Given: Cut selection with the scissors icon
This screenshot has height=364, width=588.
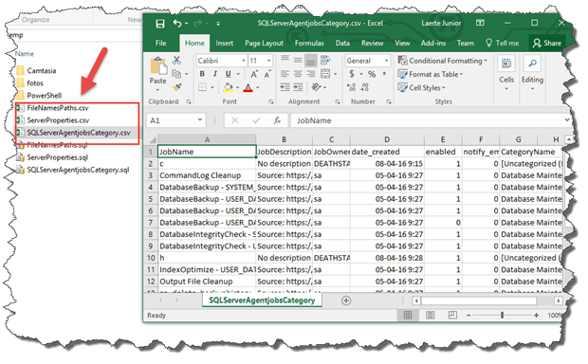Looking at the screenshot, I should [176, 60].
